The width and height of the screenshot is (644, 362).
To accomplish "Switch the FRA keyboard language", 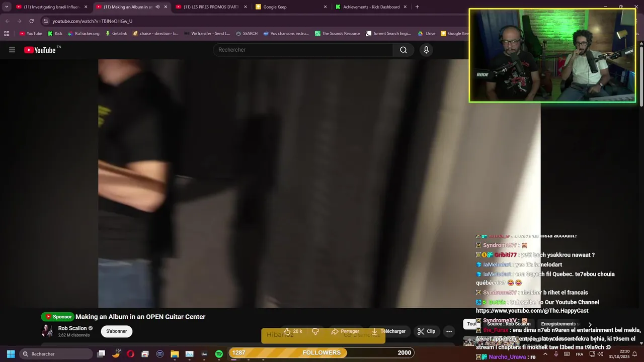I will coord(580,354).
